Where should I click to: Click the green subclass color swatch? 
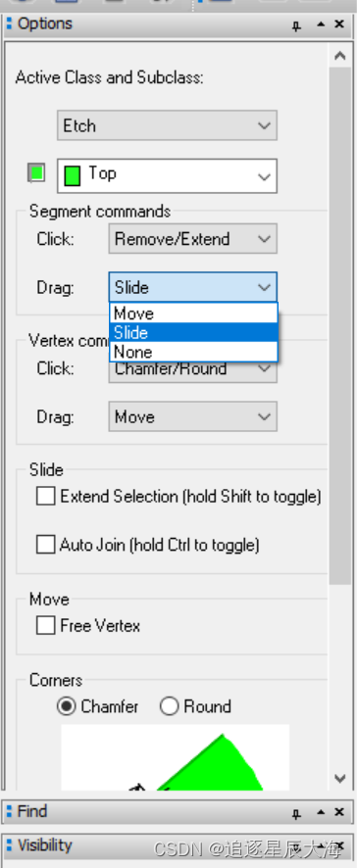tap(36, 172)
